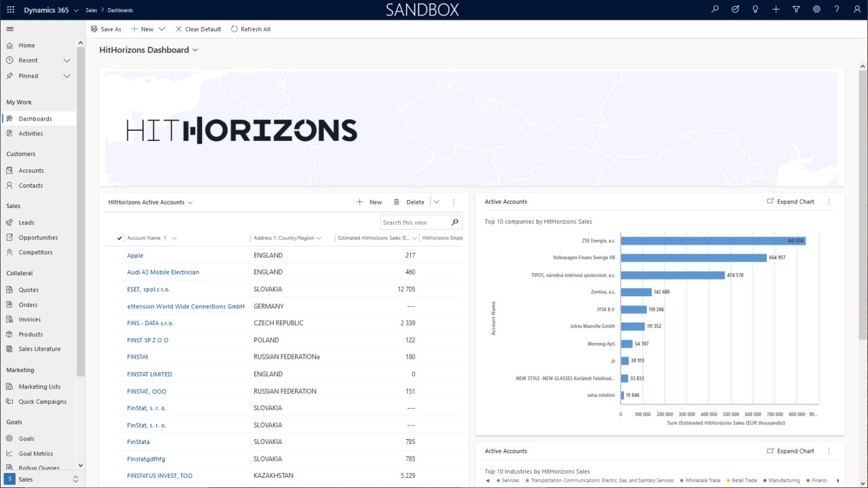Open HitHorizons Dashboard selector dropdown
The height and width of the screenshot is (488, 868).
tap(195, 50)
